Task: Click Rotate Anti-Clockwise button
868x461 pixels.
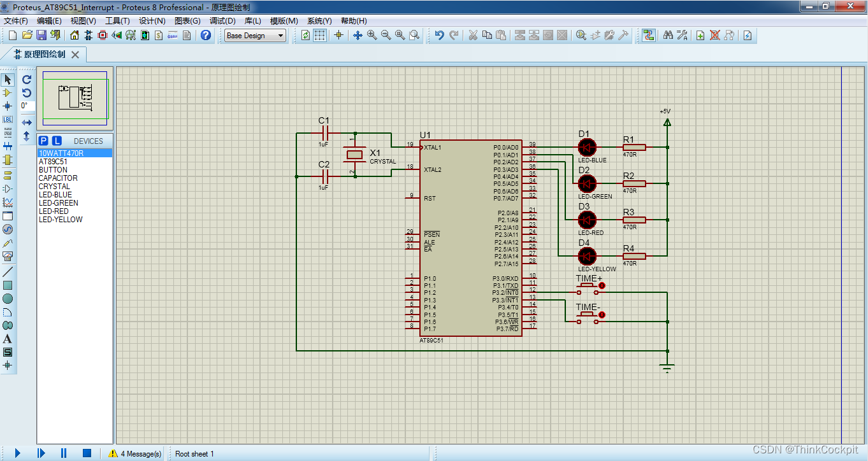Action: (27, 93)
